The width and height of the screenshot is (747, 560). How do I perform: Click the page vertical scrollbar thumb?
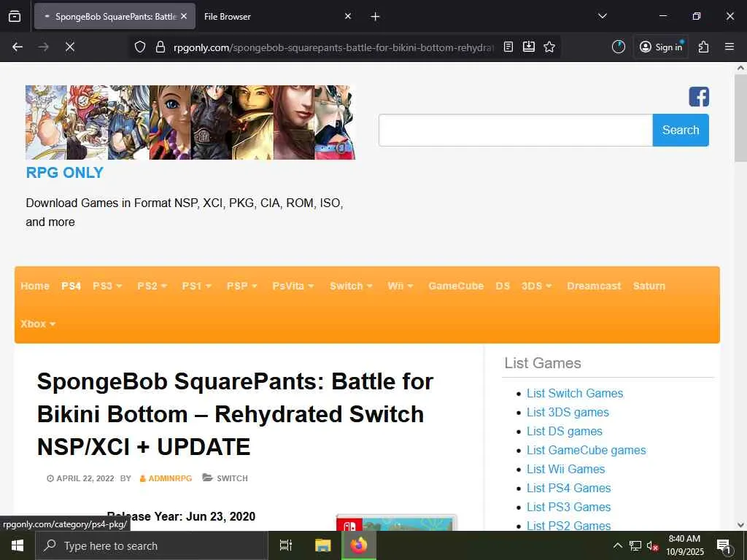(740, 118)
